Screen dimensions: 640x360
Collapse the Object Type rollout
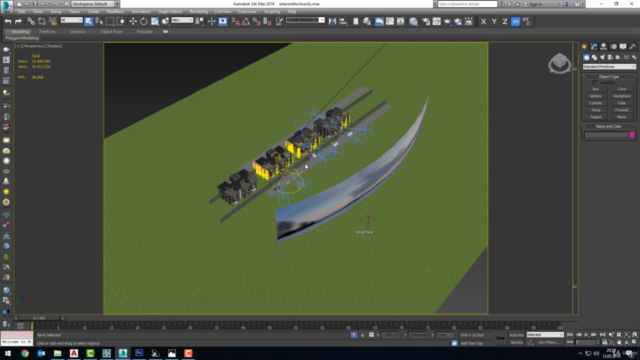tap(609, 76)
